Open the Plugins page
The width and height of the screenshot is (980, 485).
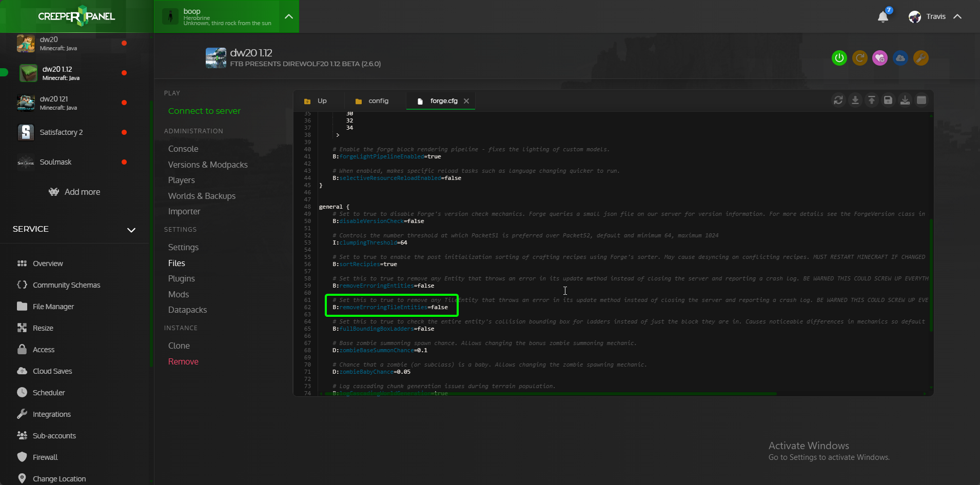182,278
